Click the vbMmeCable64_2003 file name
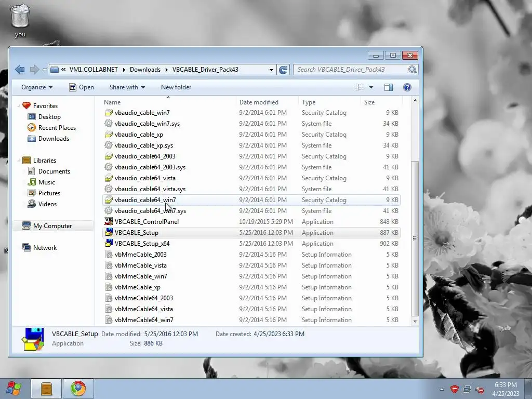Screen dimensions: 532x399 [143, 298]
